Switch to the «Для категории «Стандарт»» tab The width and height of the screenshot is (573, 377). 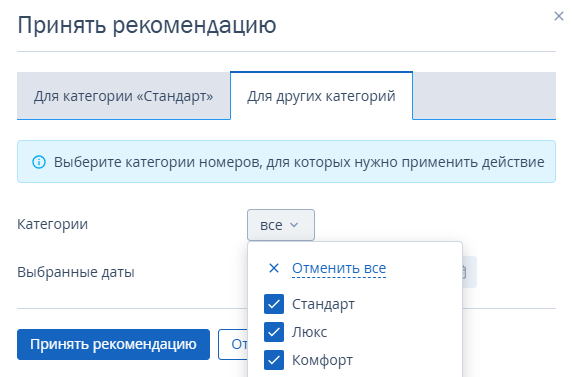124,96
